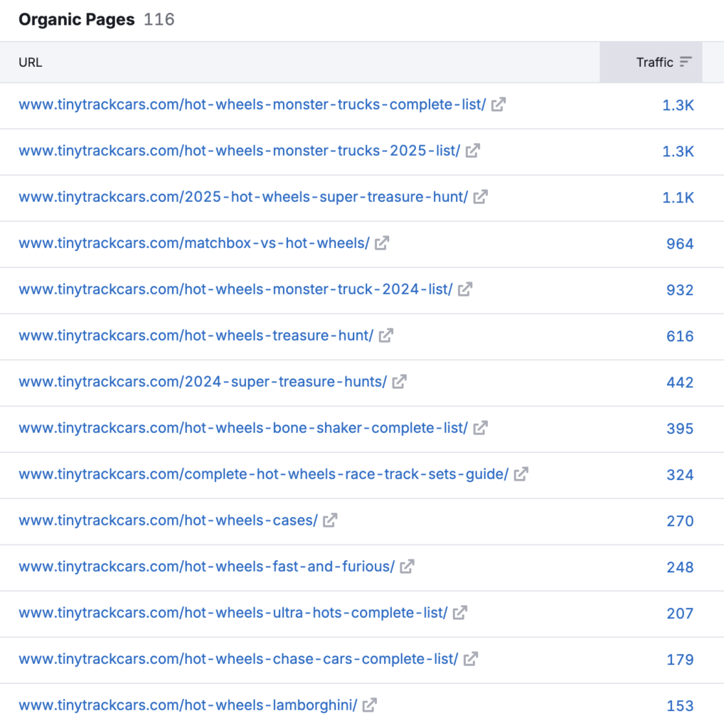
Task: Sort using the Traffic sort icon
Action: tap(686, 62)
